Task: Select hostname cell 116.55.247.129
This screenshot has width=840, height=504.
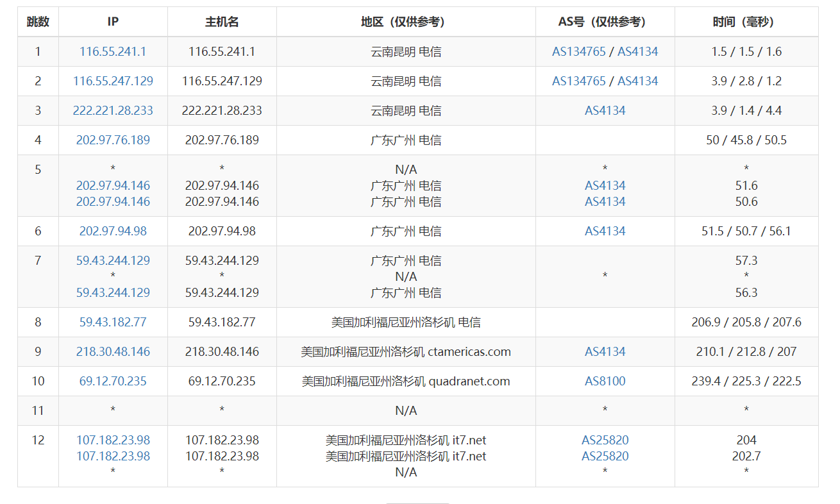Action: 222,81
